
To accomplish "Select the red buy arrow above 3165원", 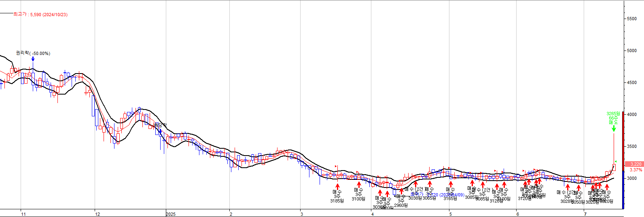I will coord(451,184).
